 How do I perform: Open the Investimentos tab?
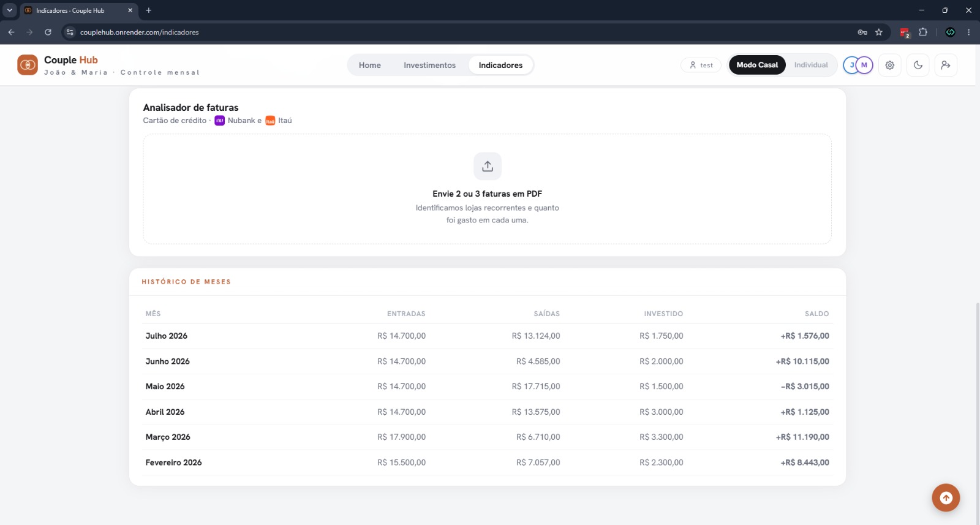429,65
